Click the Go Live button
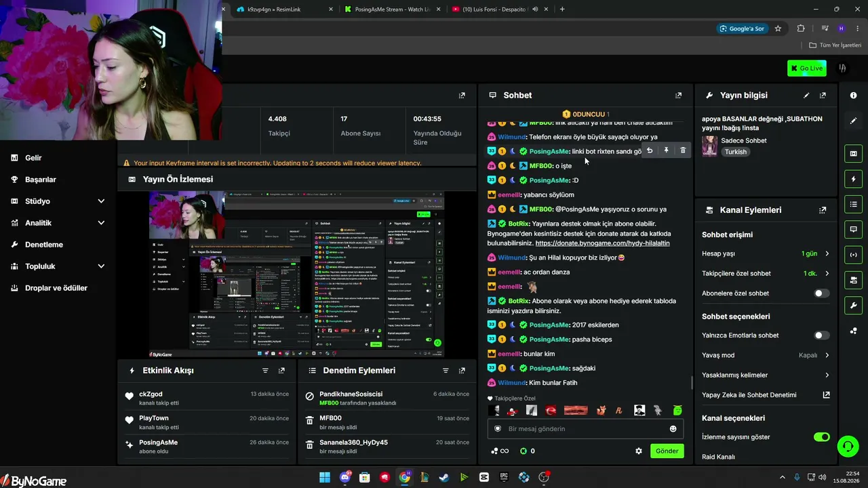 [806, 68]
